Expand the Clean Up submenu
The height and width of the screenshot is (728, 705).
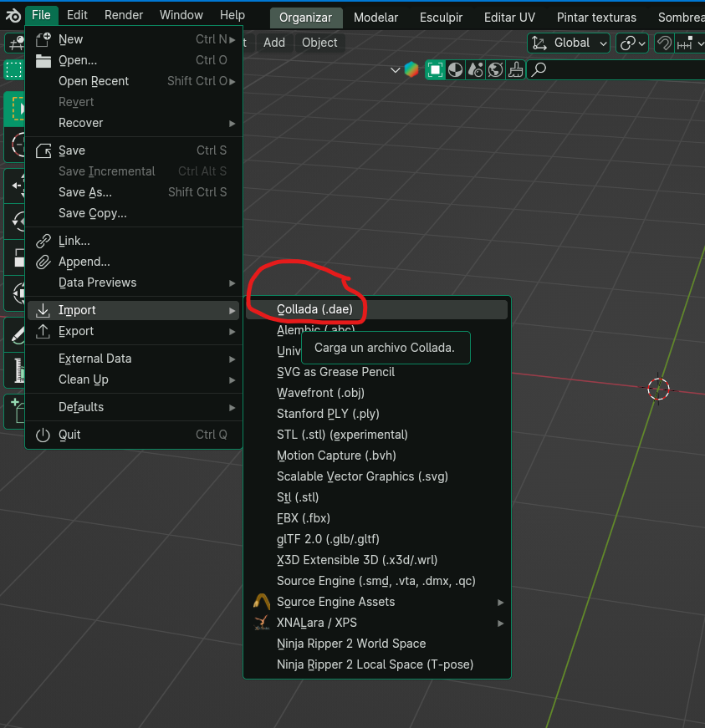click(x=134, y=379)
